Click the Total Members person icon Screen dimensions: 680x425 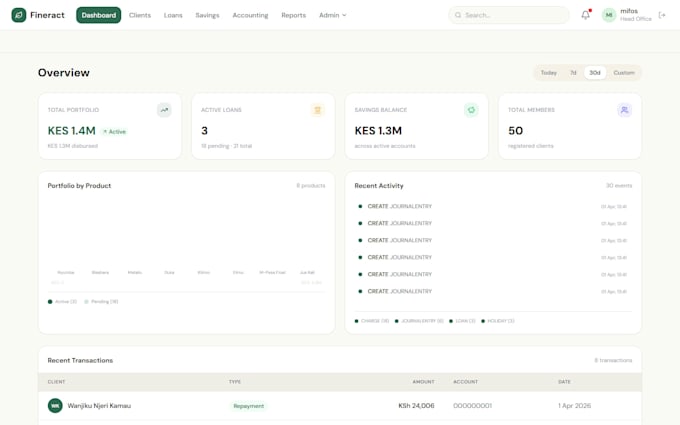tap(624, 110)
